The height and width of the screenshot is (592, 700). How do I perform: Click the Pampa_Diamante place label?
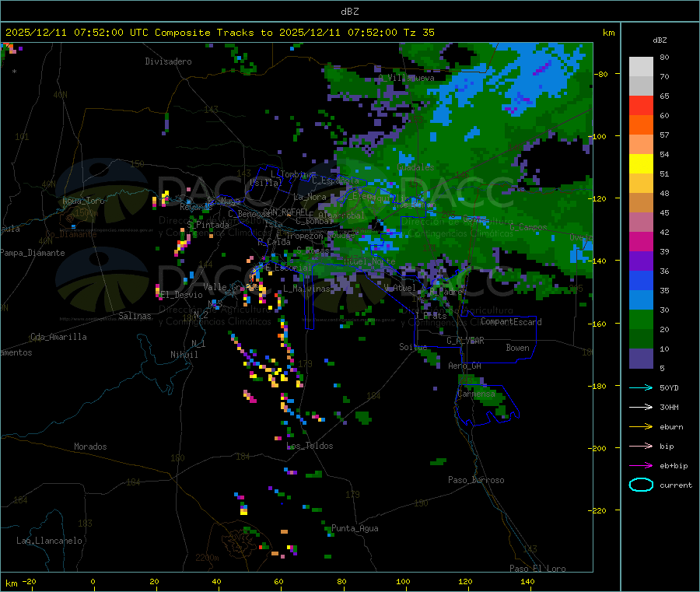33,253
